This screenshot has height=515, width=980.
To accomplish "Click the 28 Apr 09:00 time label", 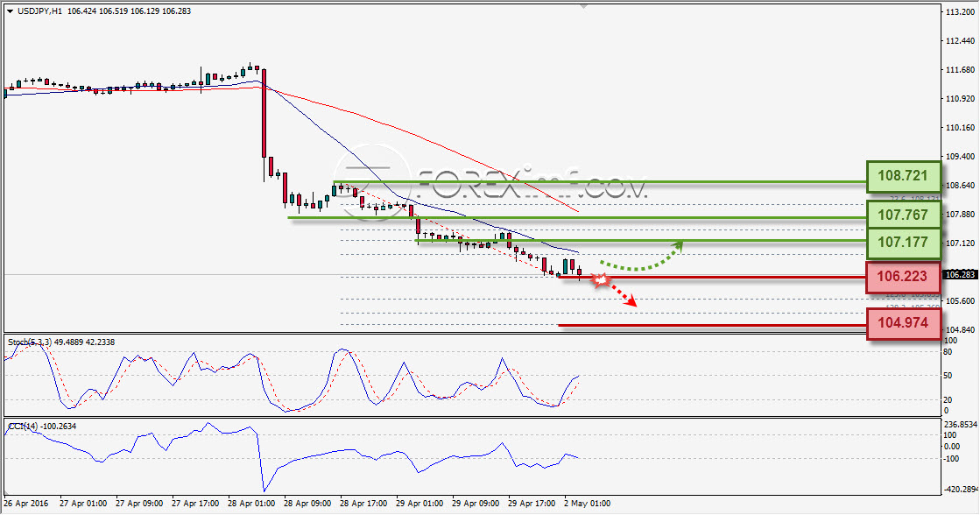I will (x=307, y=503).
